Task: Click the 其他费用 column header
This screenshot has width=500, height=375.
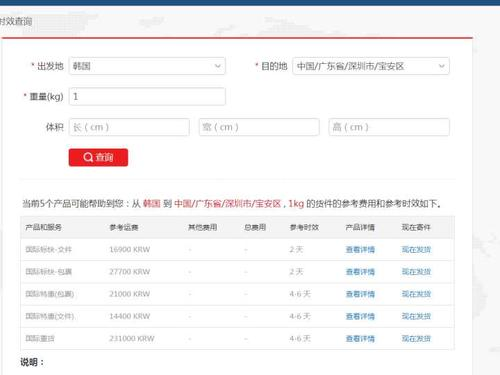Action: (203, 227)
